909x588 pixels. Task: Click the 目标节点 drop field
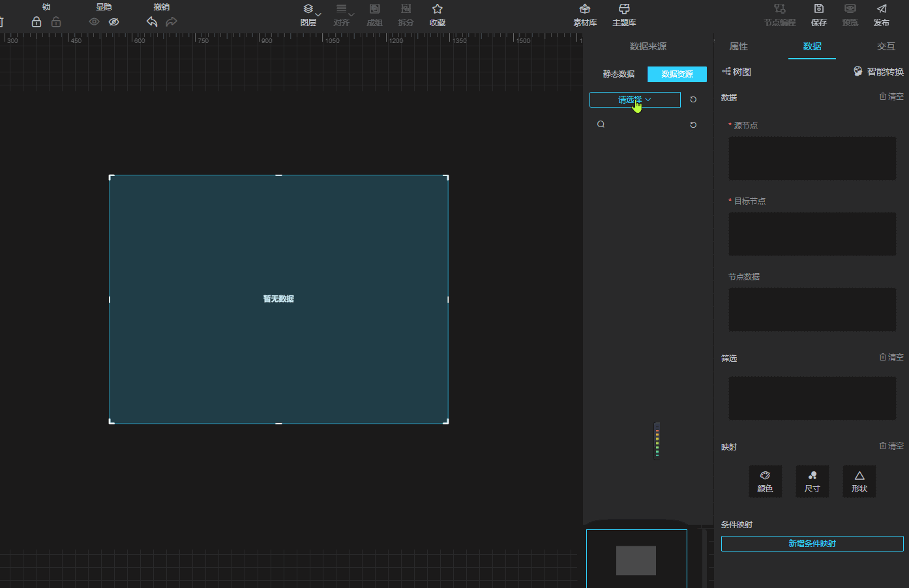(812, 234)
